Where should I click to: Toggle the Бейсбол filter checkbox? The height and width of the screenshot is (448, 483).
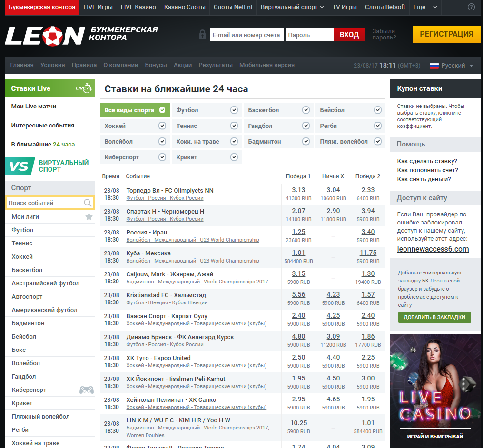(x=378, y=110)
